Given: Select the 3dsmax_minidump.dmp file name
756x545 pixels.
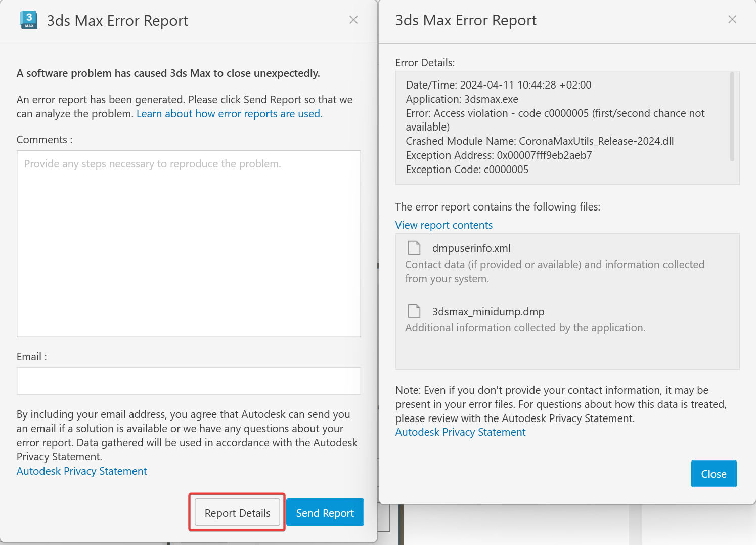Looking at the screenshot, I should coord(488,312).
